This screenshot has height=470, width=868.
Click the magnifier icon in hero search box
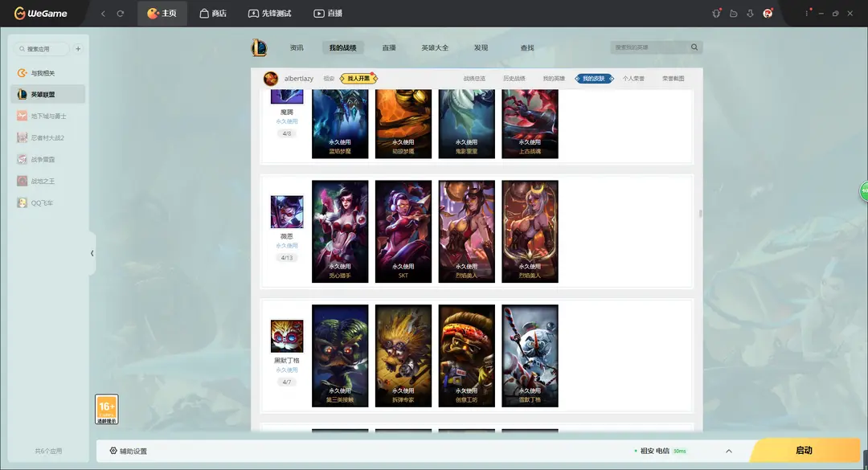tap(694, 47)
